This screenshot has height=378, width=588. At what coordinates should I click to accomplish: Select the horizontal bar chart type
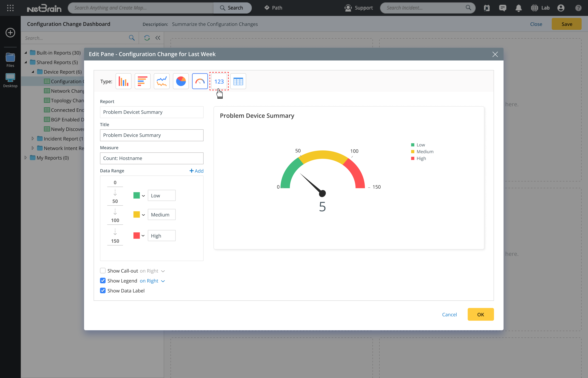[142, 81]
